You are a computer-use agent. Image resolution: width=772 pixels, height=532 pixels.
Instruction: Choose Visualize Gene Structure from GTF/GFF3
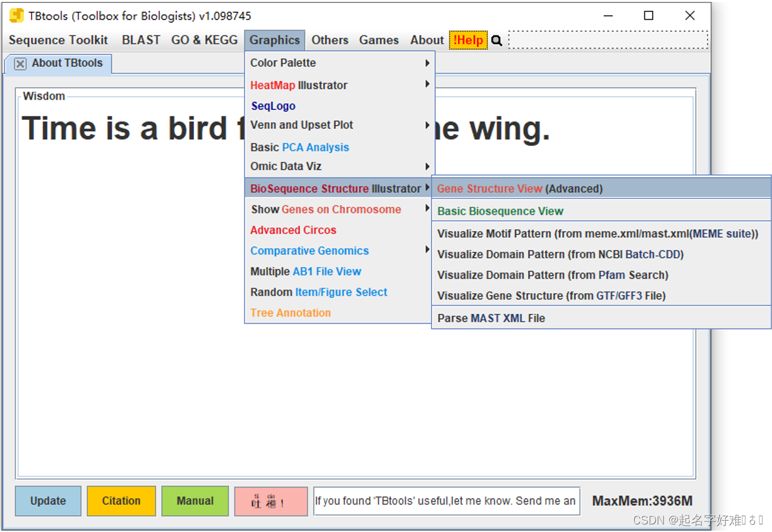point(601,296)
